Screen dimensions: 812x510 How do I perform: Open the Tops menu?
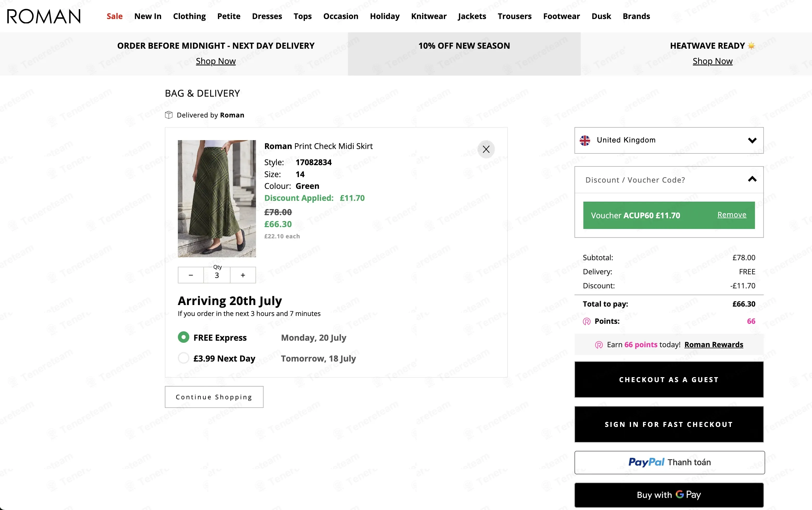pos(302,16)
